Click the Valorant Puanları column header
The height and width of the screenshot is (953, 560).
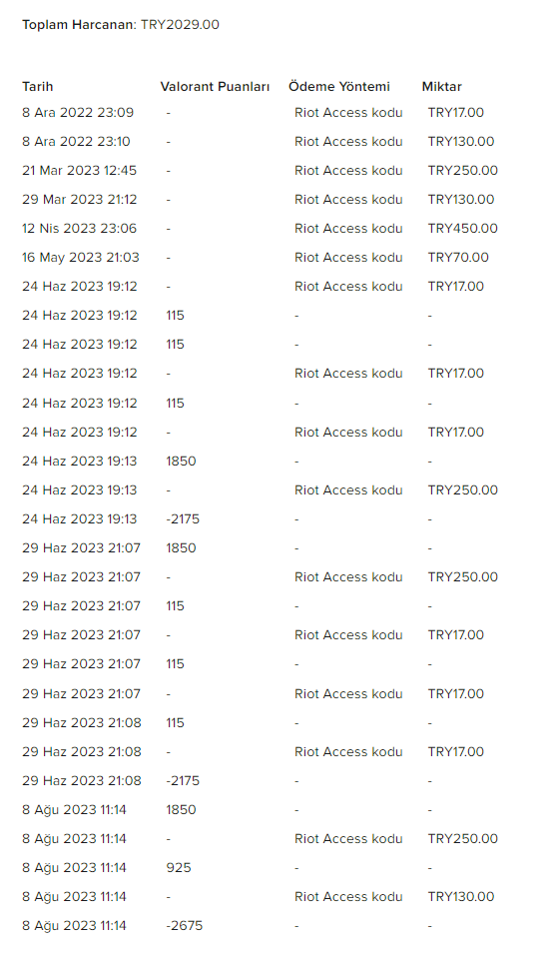coord(215,86)
